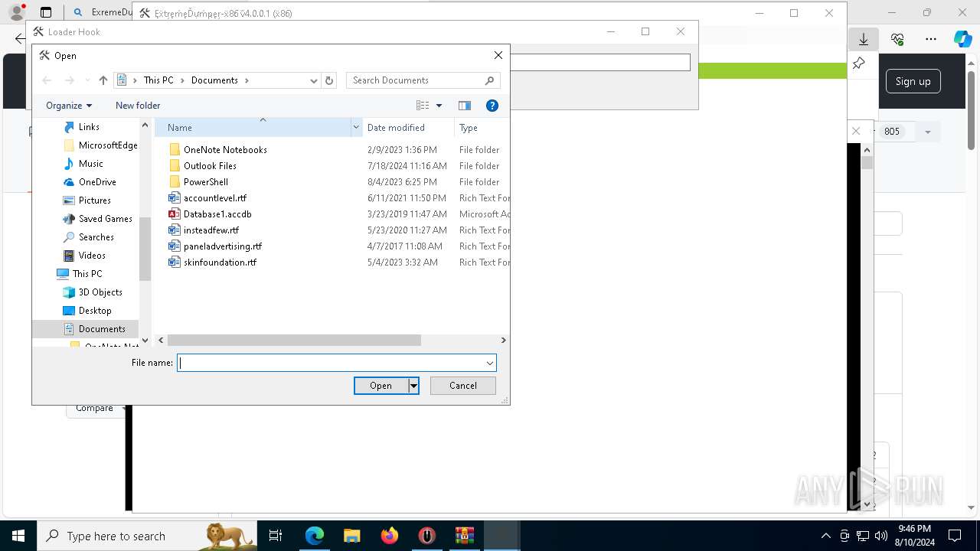980x551 pixels.
Task: Open the dialog Help icon
Action: pyautogui.click(x=492, y=106)
